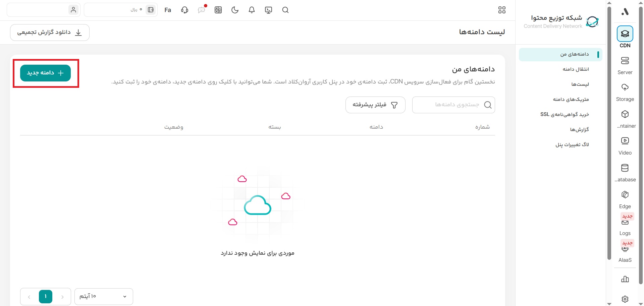Viewport: 644px width, 306px height.
Task: Open the bar chart icon in sidebar
Action: coord(625,279)
